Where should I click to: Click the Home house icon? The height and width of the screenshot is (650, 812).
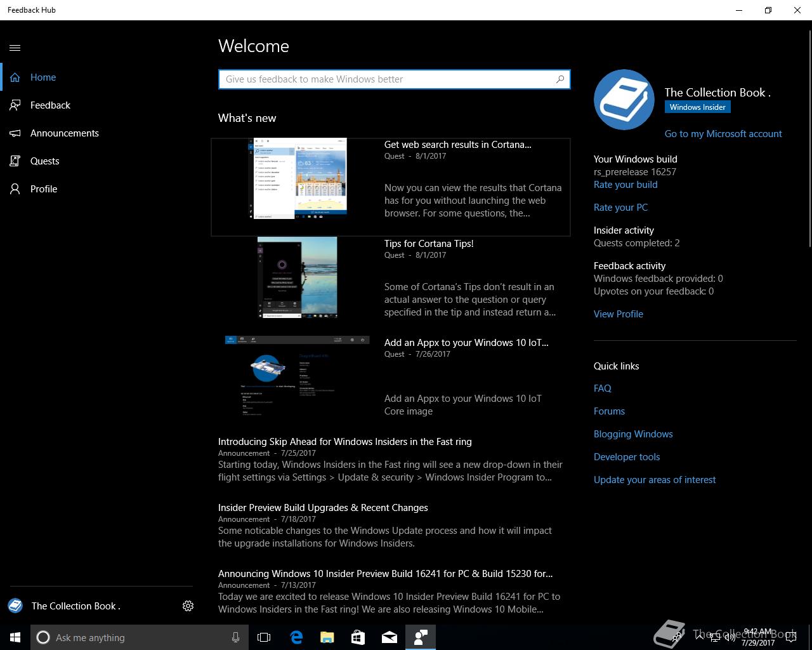(15, 77)
